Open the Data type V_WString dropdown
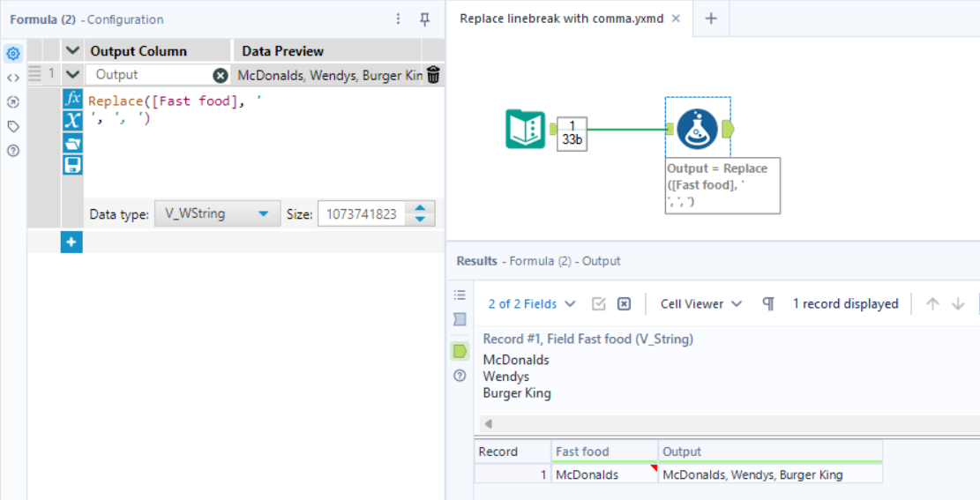The height and width of the screenshot is (500, 980). 216,213
